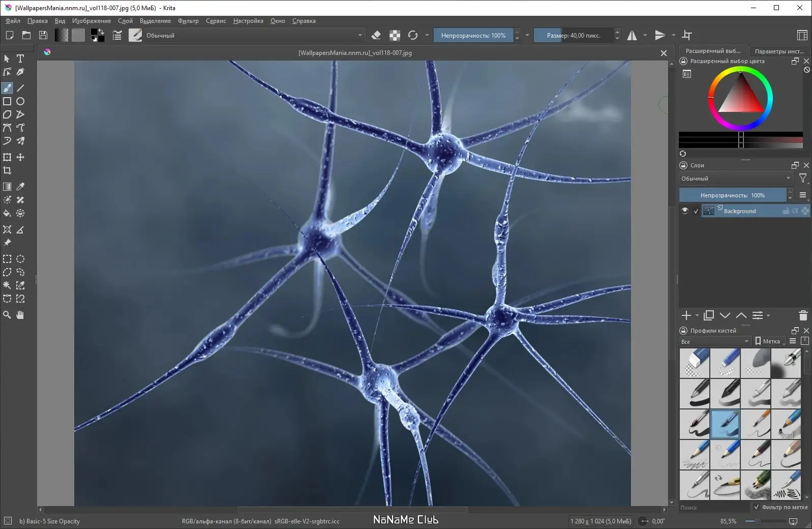The height and width of the screenshot is (529, 812).
Task: Select the Text tool
Action: (20, 58)
